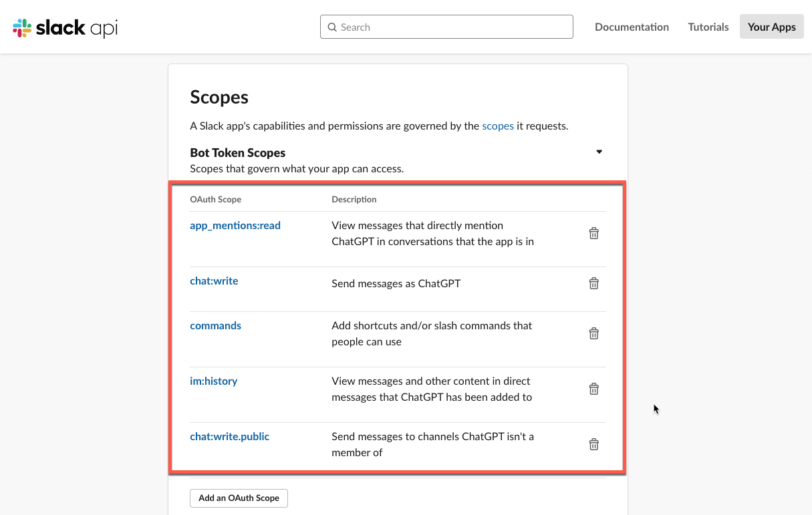The width and height of the screenshot is (812, 515).
Task: Delete the im:history scope
Action: [x=593, y=388]
